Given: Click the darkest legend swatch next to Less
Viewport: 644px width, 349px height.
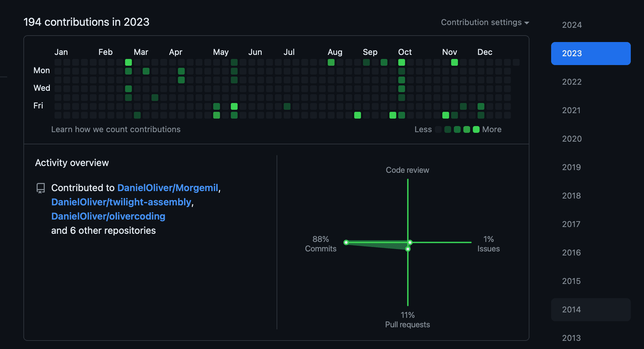Looking at the screenshot, I should pos(438,129).
